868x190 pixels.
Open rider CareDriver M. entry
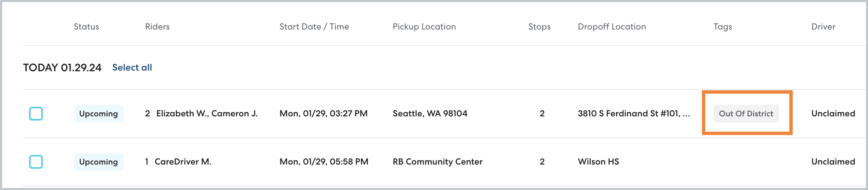coord(183,162)
